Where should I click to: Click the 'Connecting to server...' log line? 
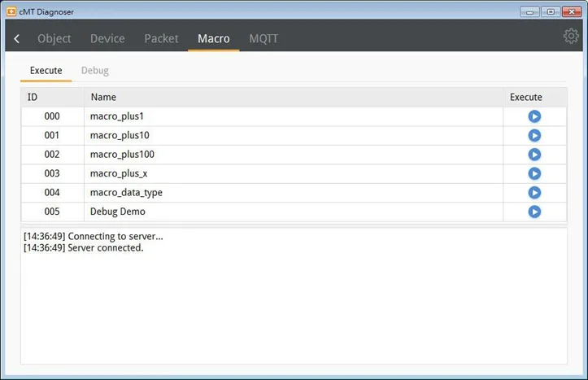(x=94, y=236)
